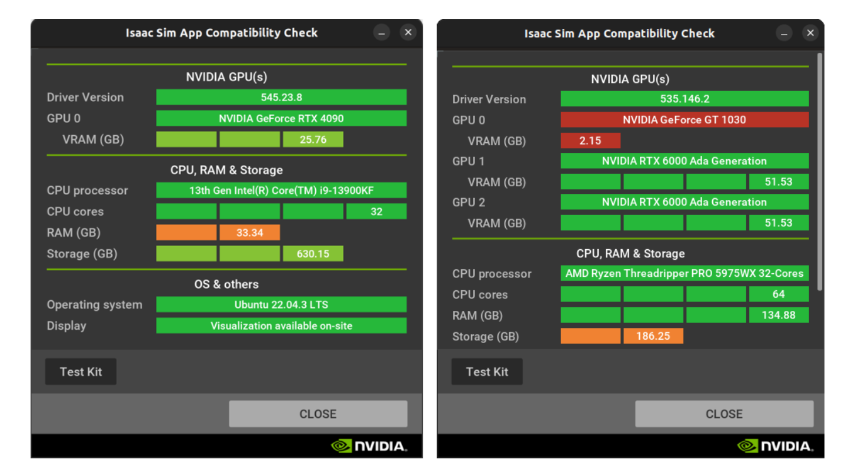The image size is (868, 466).
Task: Click the CPU cores value 32
Action: (376, 212)
